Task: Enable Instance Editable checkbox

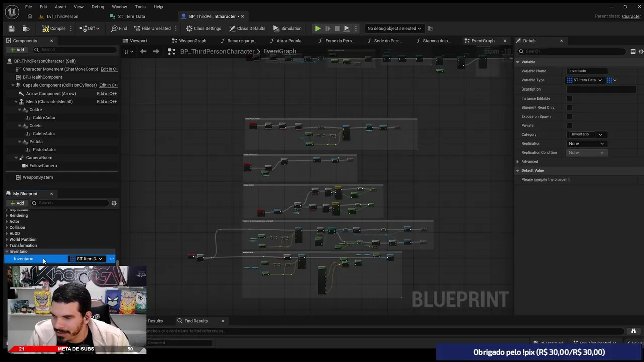Action: [x=569, y=99]
